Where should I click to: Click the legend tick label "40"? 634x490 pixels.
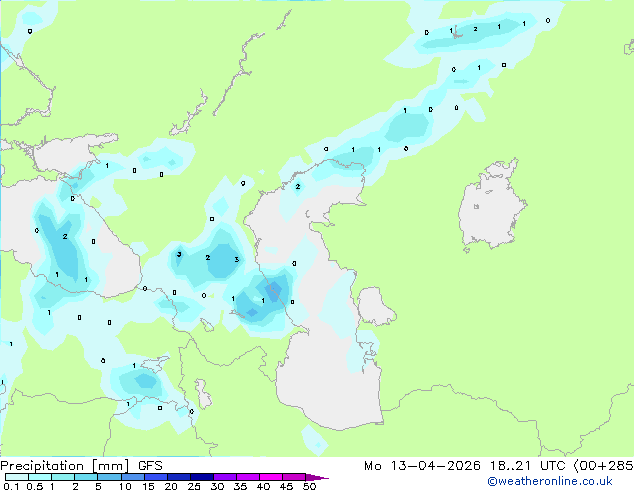tap(263, 486)
